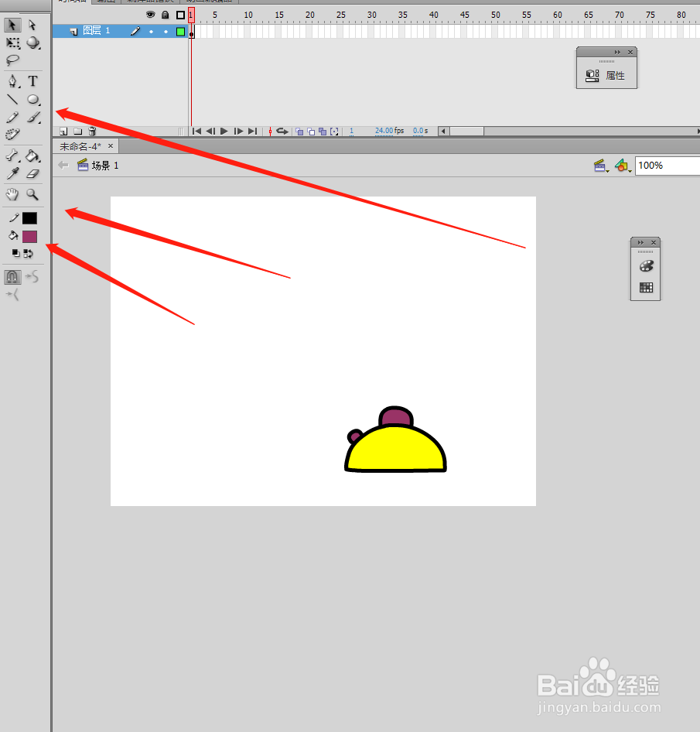The width and height of the screenshot is (700, 732).
Task: Select the Brush tool
Action: click(33, 117)
